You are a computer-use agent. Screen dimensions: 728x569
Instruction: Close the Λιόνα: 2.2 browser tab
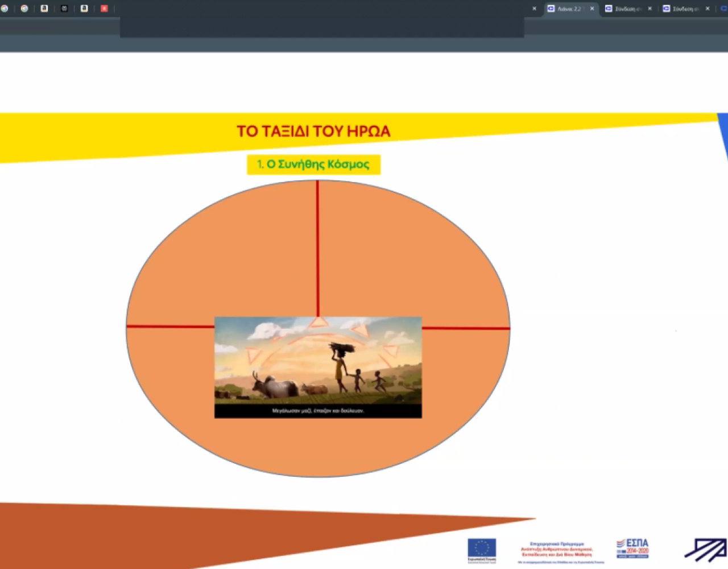point(592,9)
